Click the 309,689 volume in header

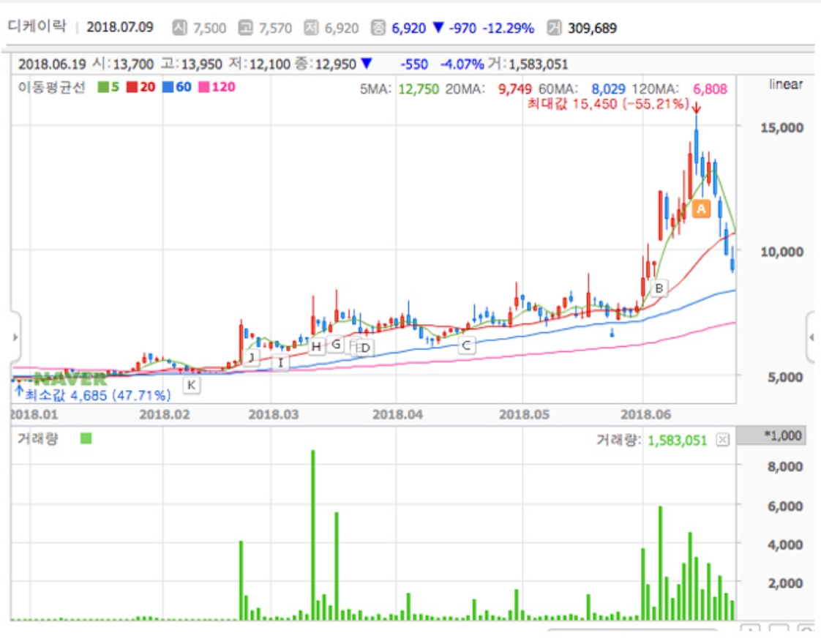(x=592, y=28)
